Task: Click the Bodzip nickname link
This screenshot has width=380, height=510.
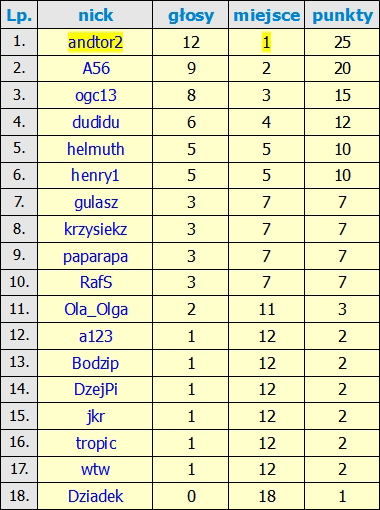Action: click(95, 363)
